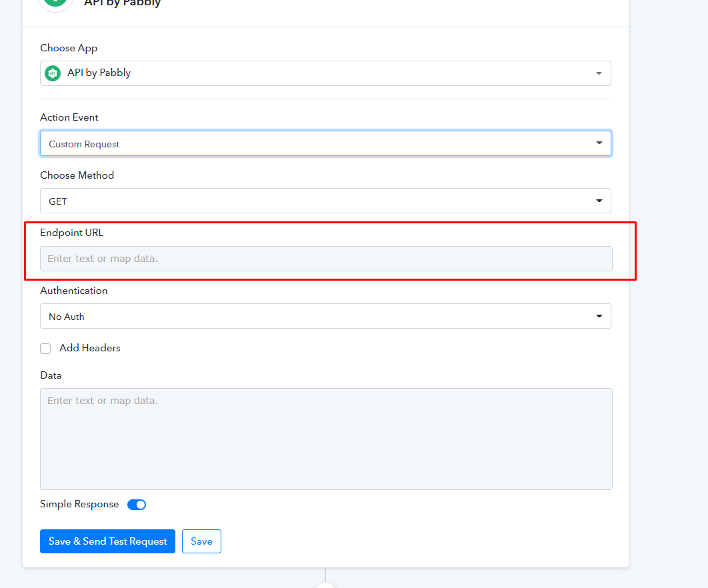This screenshot has width=708, height=588.
Task: Click the green header logo at top
Action: pyautogui.click(x=55, y=3)
